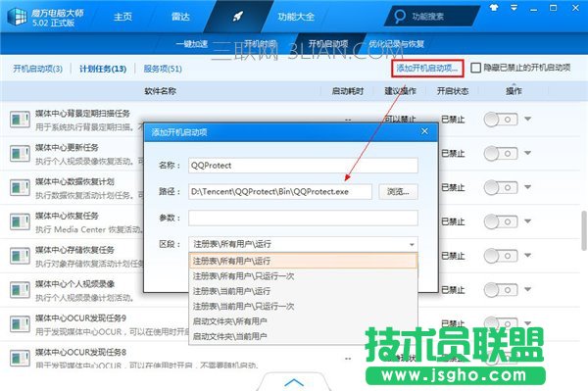Click icon of 媒体中心OCUR发现任务8
The height and width of the screenshot is (391, 588).
20,359
